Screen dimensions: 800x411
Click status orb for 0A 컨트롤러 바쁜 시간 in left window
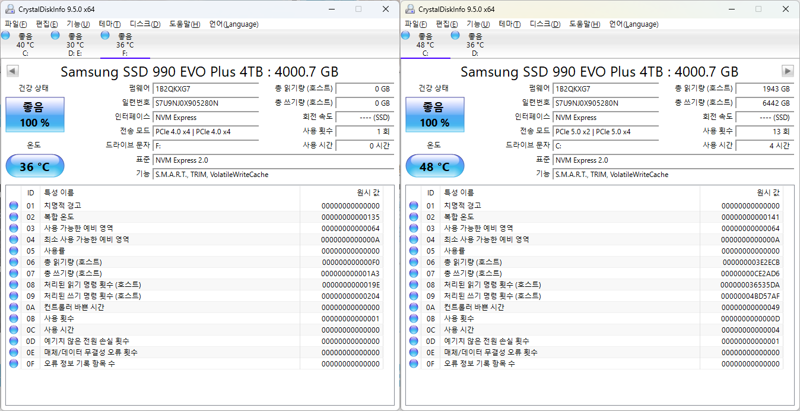coord(13,307)
